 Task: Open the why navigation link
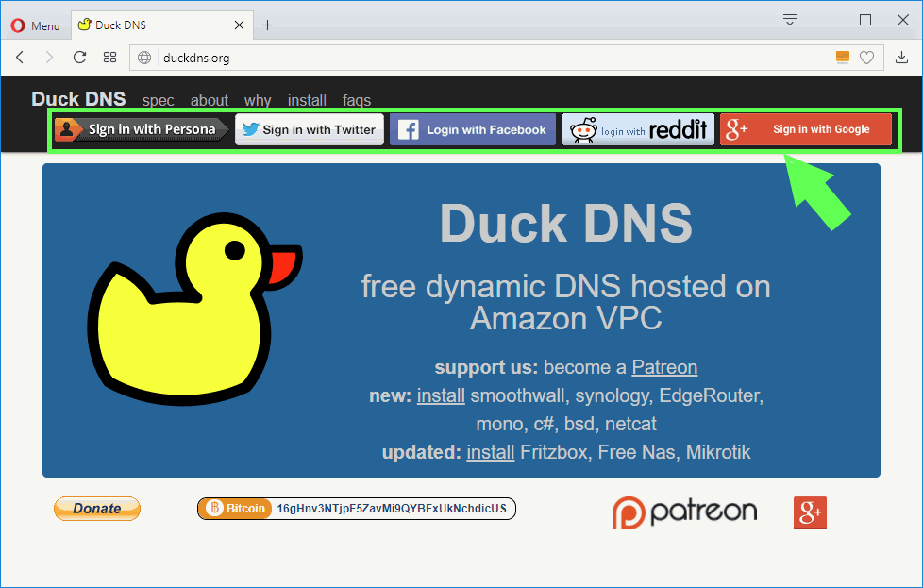coord(258,101)
